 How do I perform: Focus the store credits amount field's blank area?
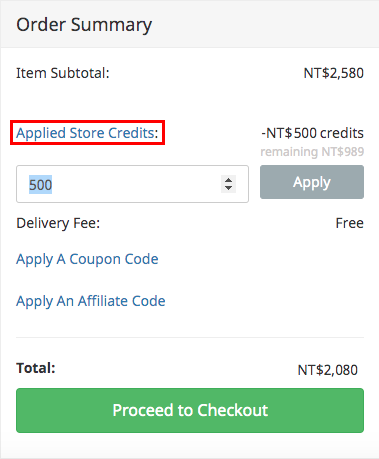coord(133,184)
